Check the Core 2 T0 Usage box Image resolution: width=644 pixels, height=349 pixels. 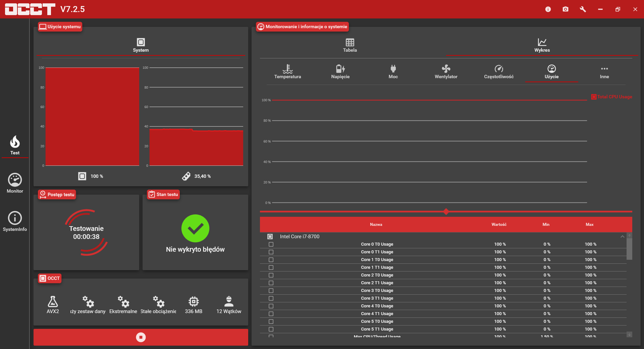pos(271,275)
